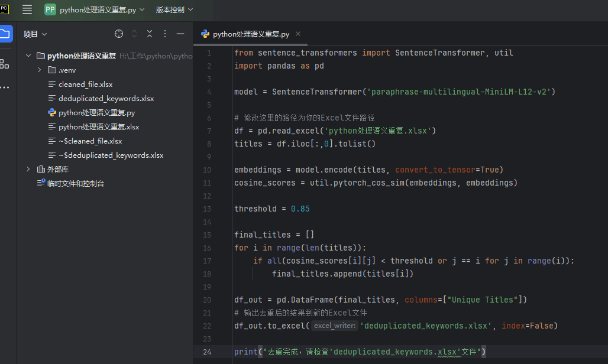Click the expand all arrows icon
This screenshot has width=608, height=364.
[x=134, y=34]
